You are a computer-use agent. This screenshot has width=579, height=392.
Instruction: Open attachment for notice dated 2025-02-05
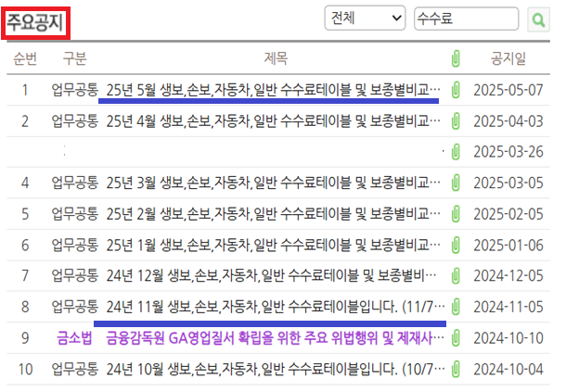(456, 214)
